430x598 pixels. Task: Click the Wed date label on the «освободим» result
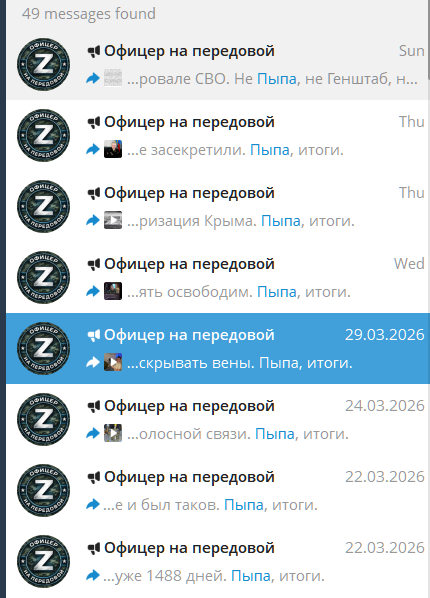[x=409, y=264]
